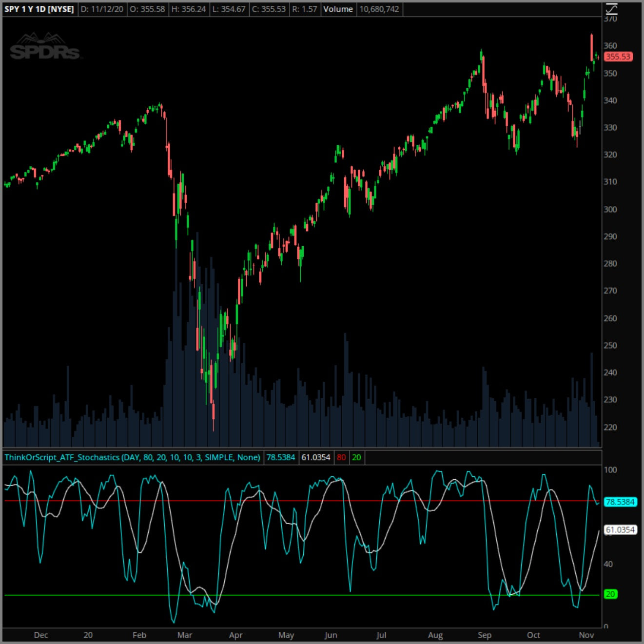Click the SPY 1 Y 1D [NYSE] symbol label
This screenshot has width=644, height=644.
[x=39, y=9]
